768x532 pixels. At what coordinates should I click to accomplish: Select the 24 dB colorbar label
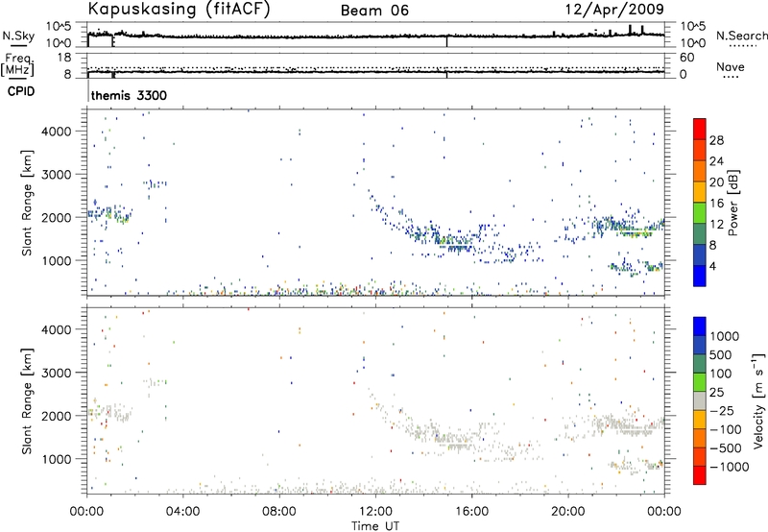[716, 161]
